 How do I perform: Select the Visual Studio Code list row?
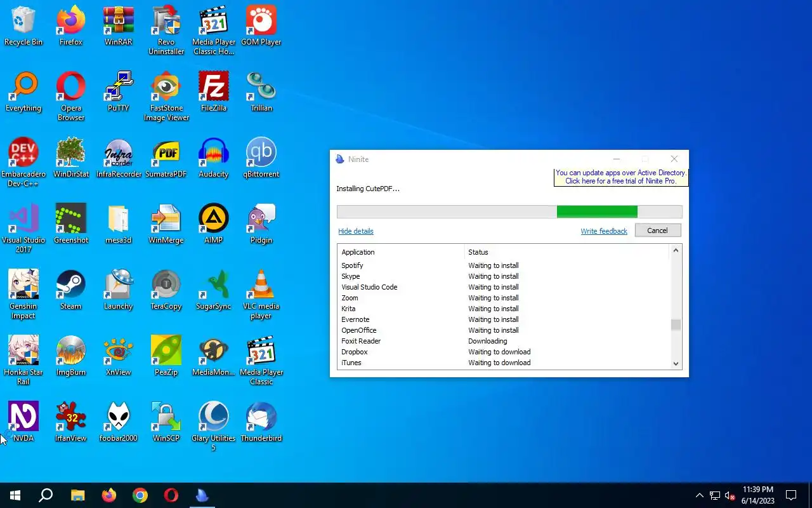click(504, 287)
